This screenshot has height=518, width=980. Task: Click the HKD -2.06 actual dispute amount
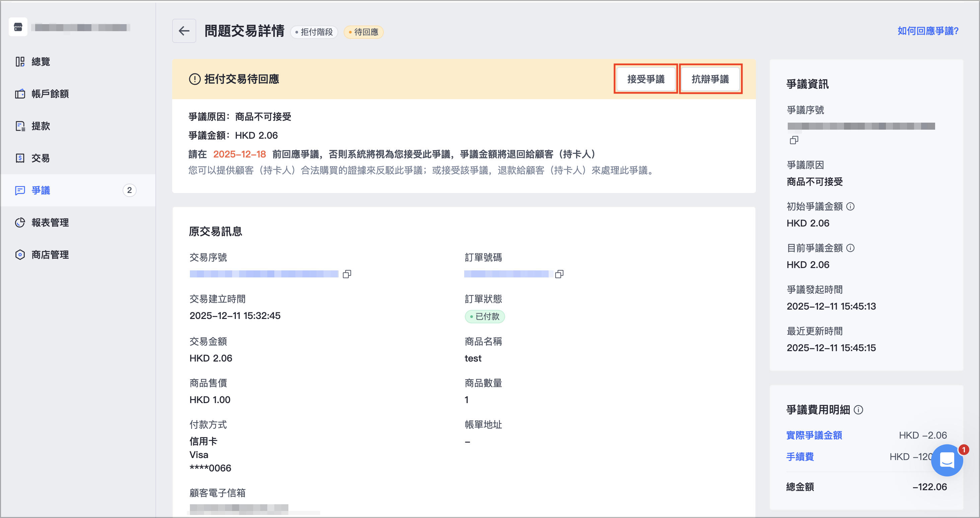[x=923, y=435]
